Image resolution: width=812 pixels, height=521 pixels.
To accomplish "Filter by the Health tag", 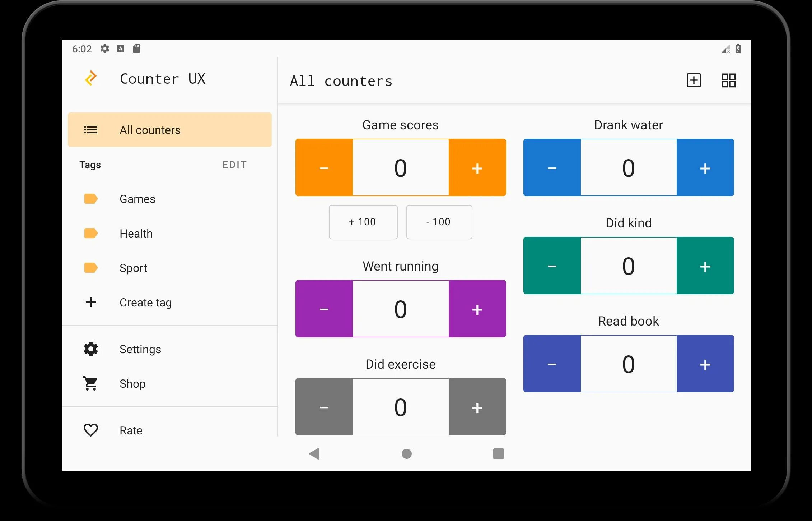I will tap(136, 233).
